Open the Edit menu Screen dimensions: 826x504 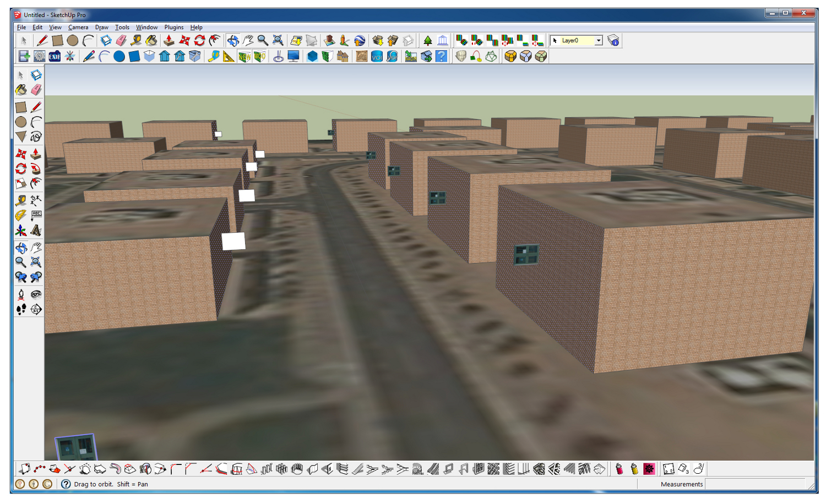[x=37, y=27]
